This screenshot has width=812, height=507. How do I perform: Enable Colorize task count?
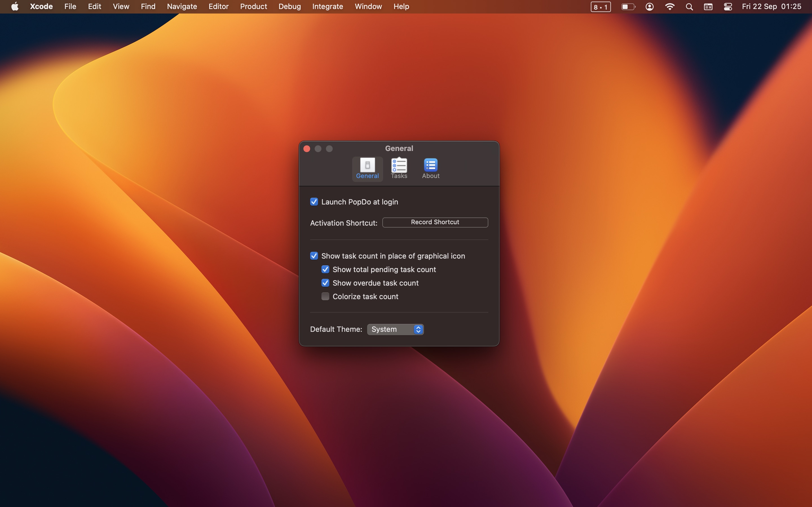[x=325, y=296]
